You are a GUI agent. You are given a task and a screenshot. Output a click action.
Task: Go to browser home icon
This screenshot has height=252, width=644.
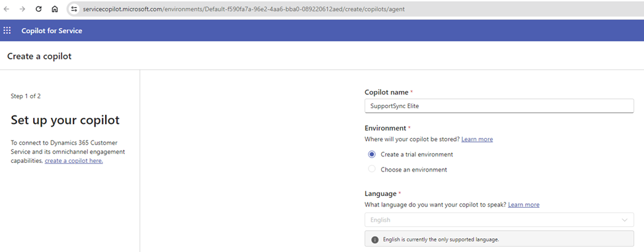[55, 9]
